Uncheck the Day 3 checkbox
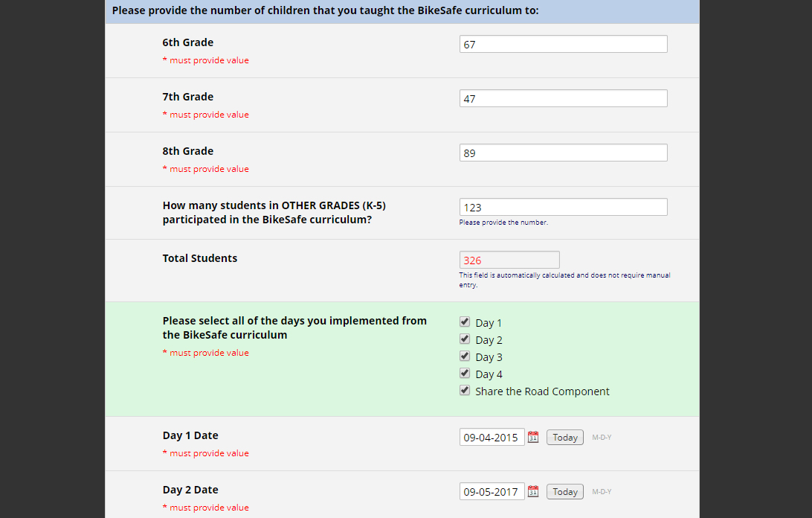The image size is (812, 518). [465, 356]
